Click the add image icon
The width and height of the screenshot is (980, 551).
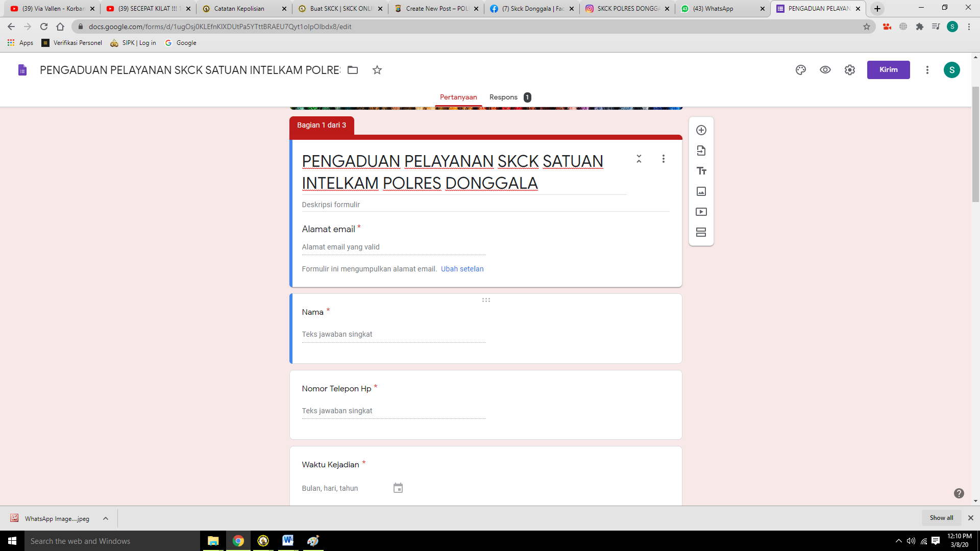point(701,191)
